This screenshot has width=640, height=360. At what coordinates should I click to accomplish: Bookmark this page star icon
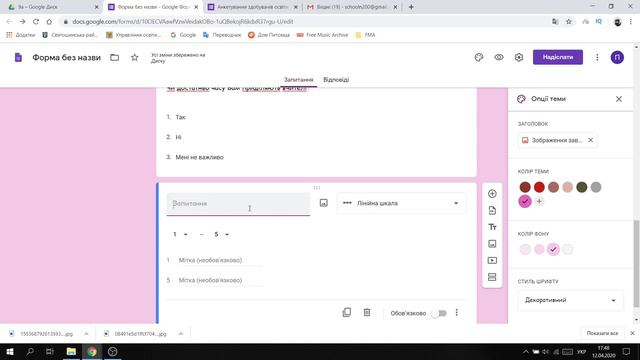(569, 22)
